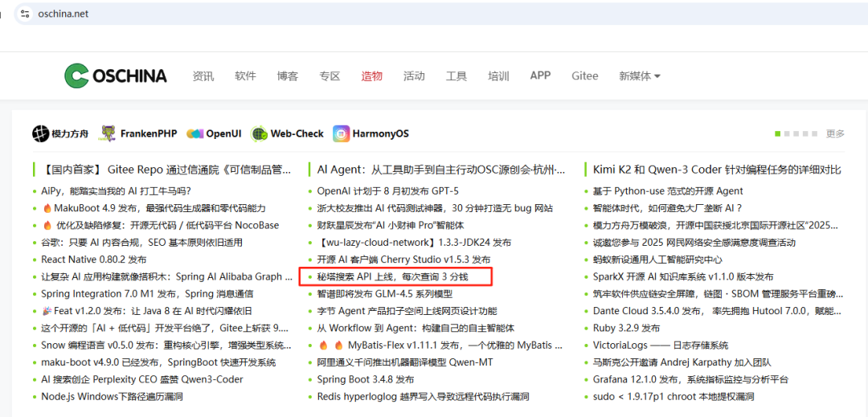Open the 活动 navigation item

pyautogui.click(x=414, y=76)
